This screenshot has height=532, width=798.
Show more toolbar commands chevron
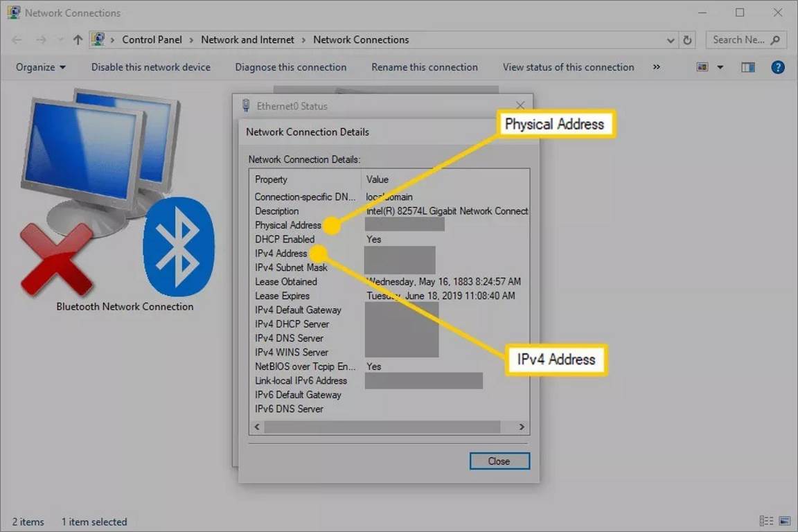(x=657, y=67)
